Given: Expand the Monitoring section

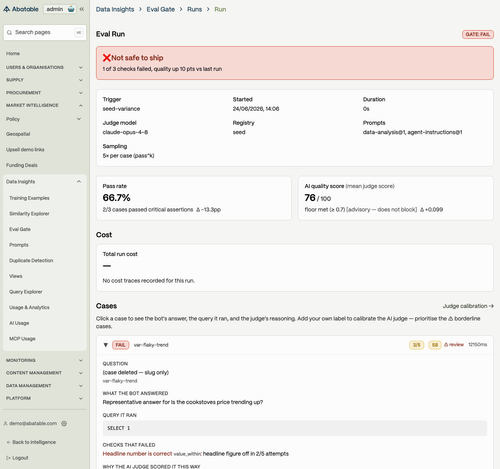Looking at the screenshot, I should pos(81,360).
